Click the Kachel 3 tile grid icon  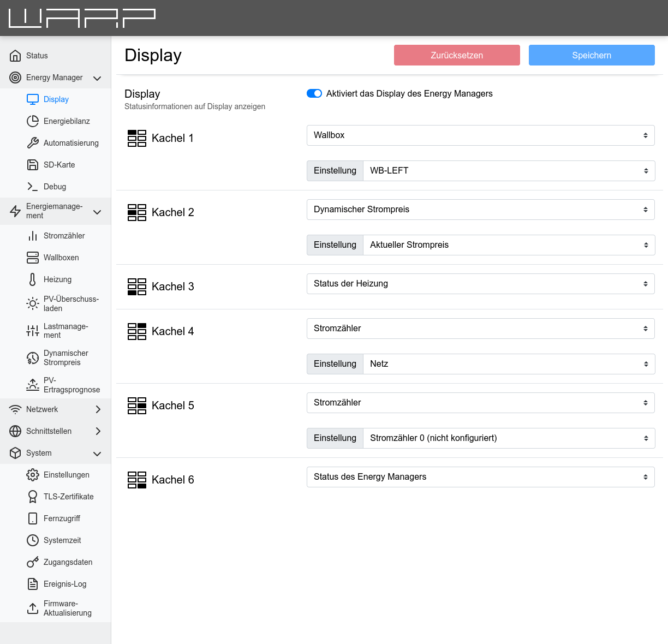[137, 287]
